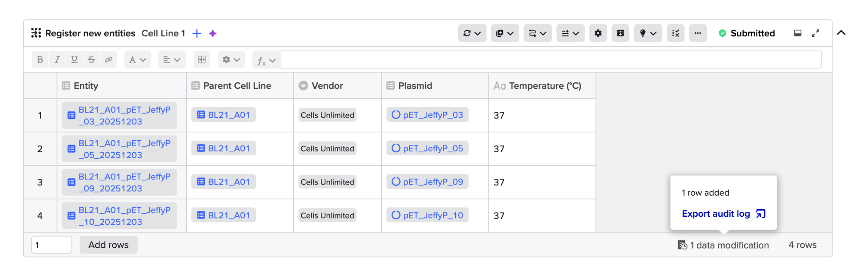The width and height of the screenshot is (868, 279).
Task: Click the settings gear button in header
Action: pos(598,33)
